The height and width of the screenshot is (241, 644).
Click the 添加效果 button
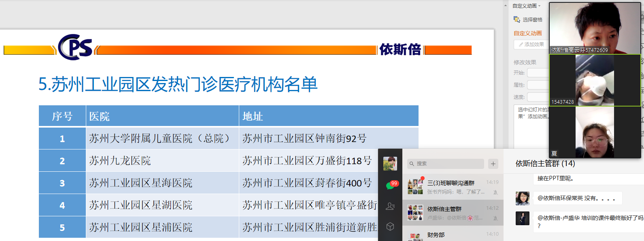coord(531,45)
